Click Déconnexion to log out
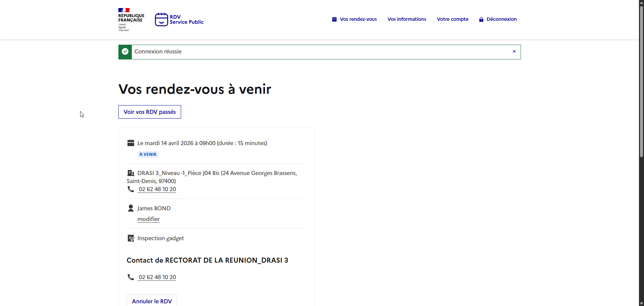The height and width of the screenshot is (306, 644). [498, 19]
